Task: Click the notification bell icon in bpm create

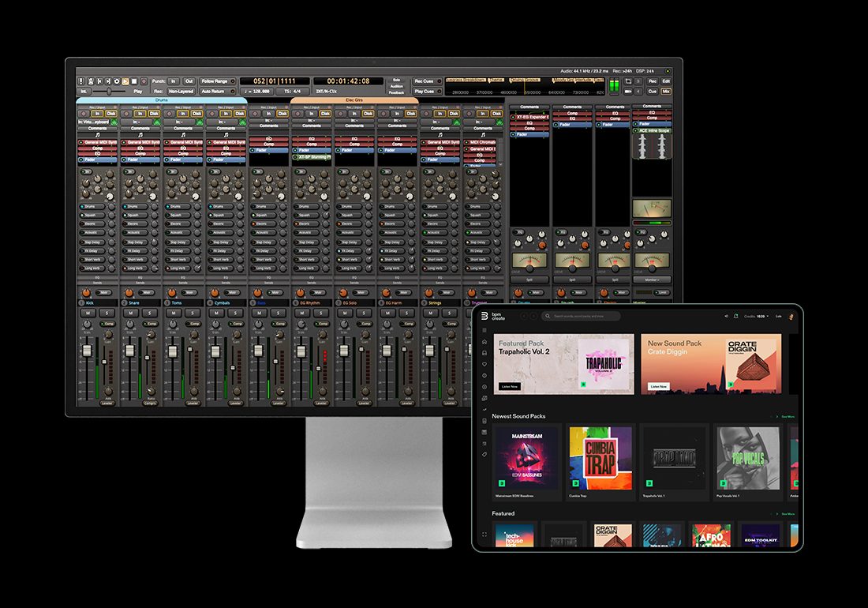Action: (x=735, y=317)
